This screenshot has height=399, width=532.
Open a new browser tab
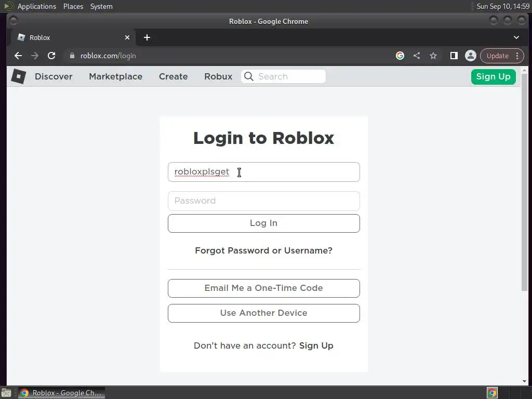(147, 37)
